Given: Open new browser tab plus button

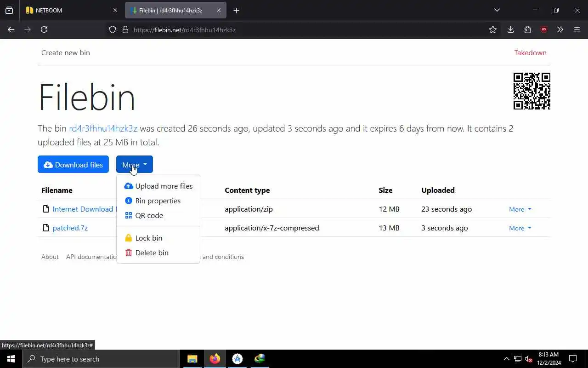Looking at the screenshot, I should pos(236,10).
